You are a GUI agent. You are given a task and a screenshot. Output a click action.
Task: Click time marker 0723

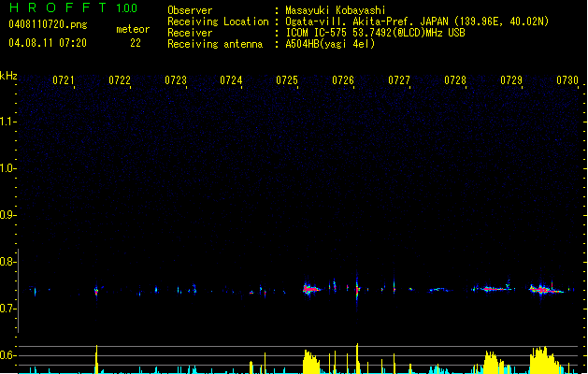point(176,79)
